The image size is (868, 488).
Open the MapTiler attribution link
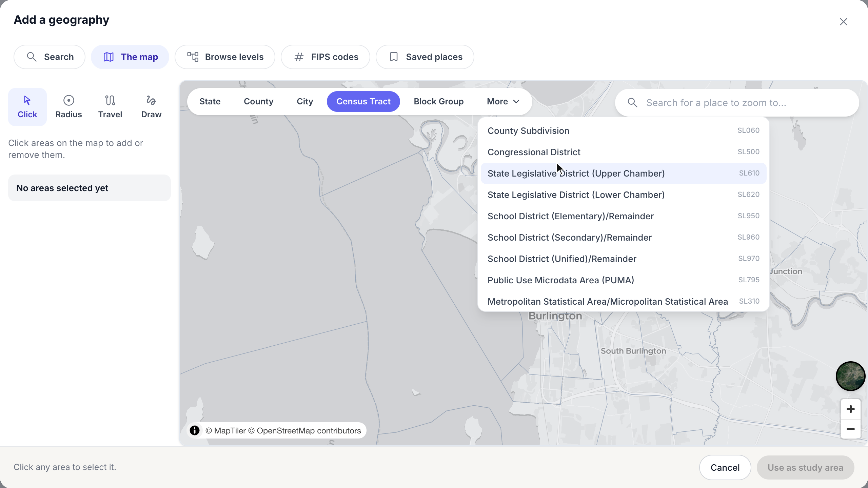(x=226, y=431)
